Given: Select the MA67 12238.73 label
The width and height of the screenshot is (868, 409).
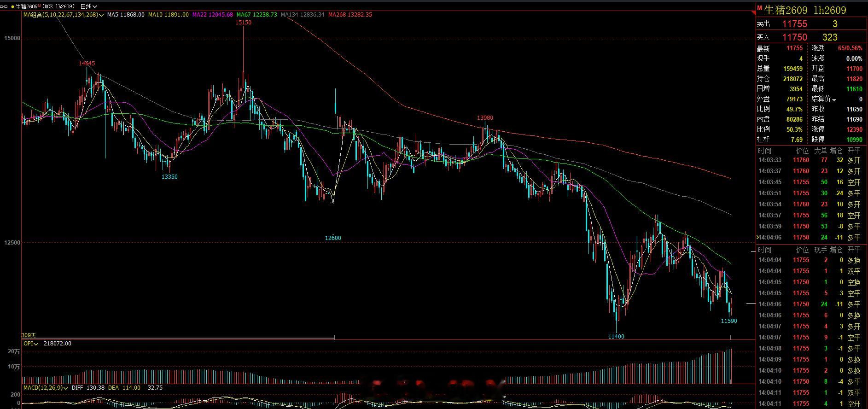Looking at the screenshot, I should 257,15.
